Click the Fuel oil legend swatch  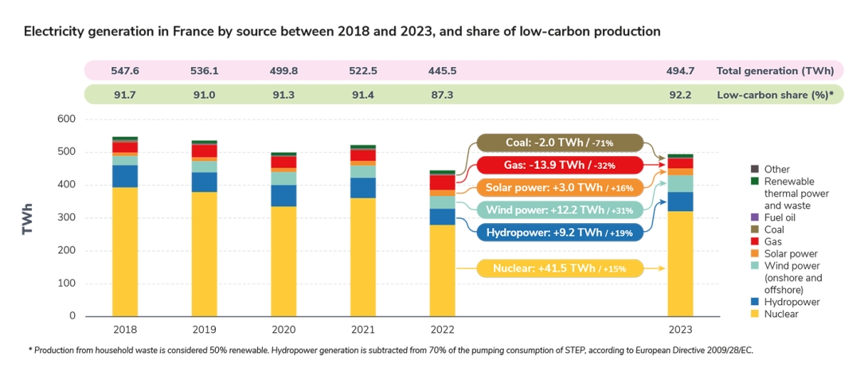click(x=754, y=217)
